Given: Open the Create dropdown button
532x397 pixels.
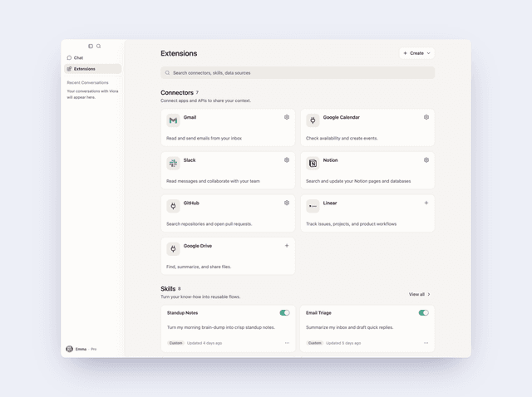Looking at the screenshot, I should coord(416,53).
